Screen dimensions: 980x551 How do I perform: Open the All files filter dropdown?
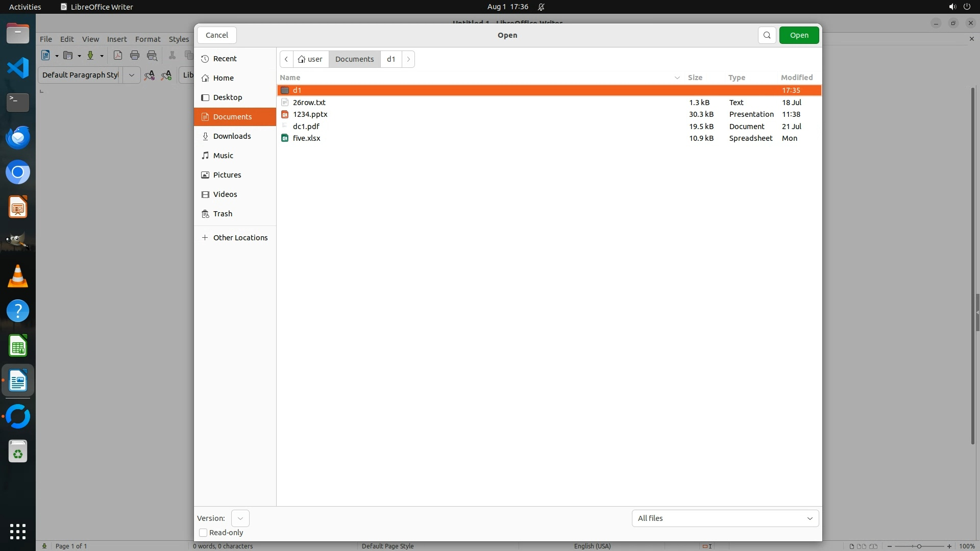click(725, 518)
